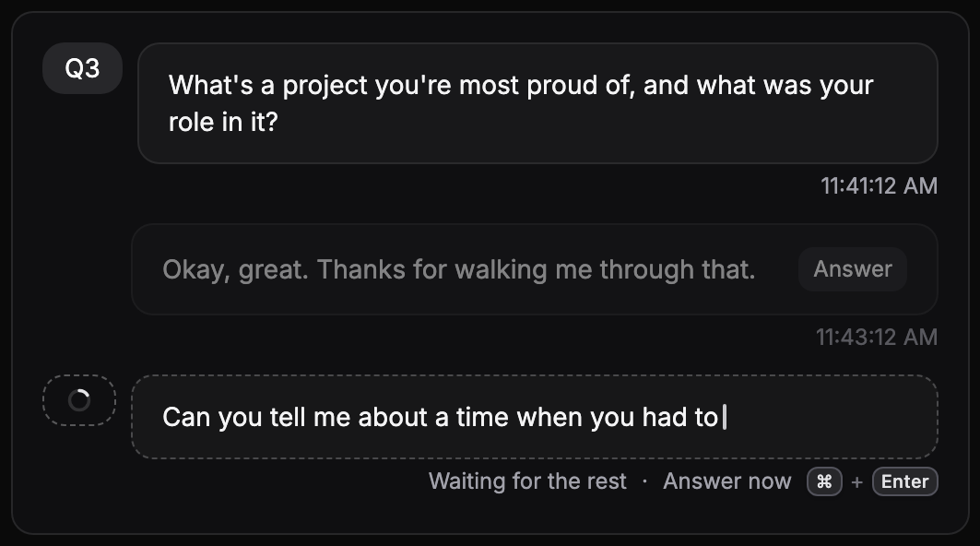This screenshot has width=980, height=546.
Task: Open the Q3 "project you're most proud of" bubble
Action: [537, 103]
